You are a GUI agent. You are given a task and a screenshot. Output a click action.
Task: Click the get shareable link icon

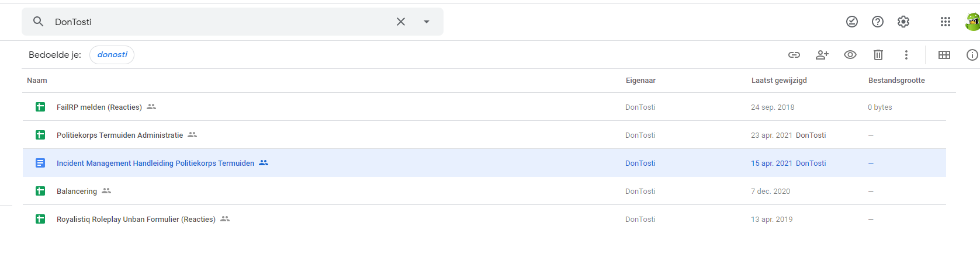794,55
